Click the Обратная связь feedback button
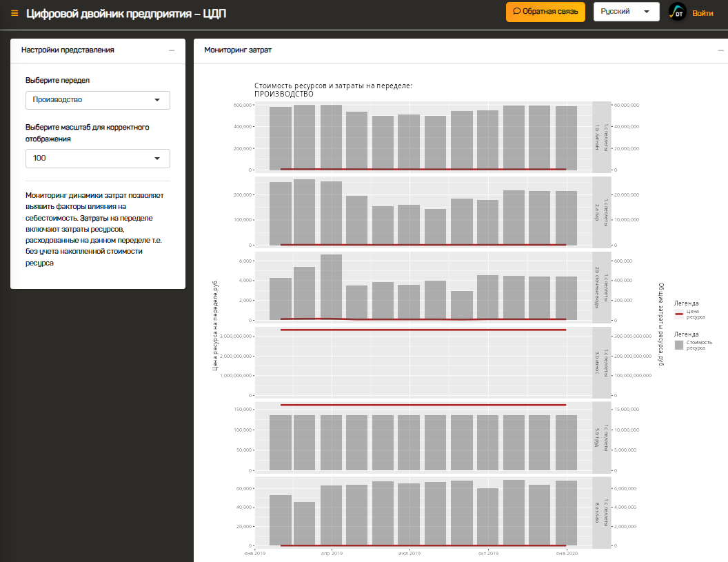Image resolution: width=728 pixels, height=562 pixels. click(x=545, y=12)
